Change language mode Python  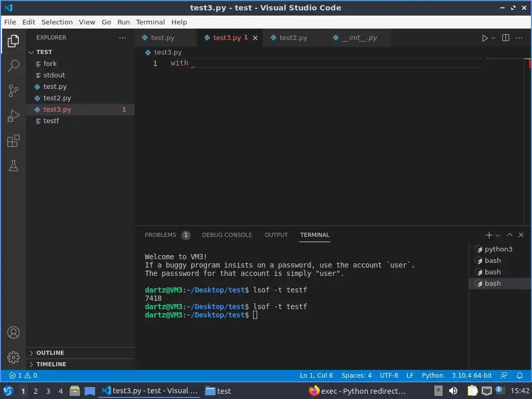click(432, 376)
